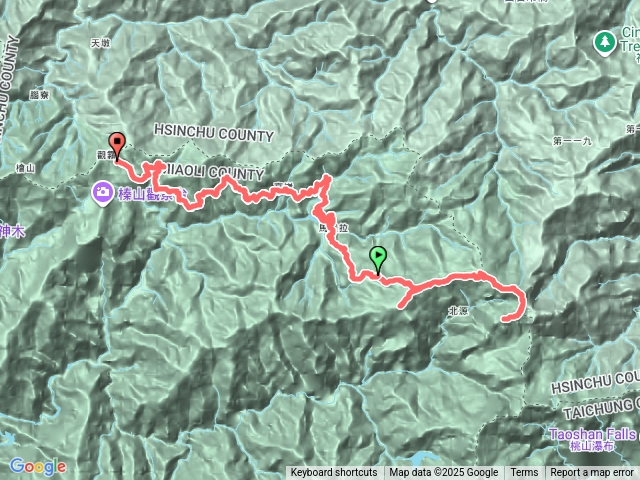Viewport: 640px width, 480px height.
Task: Click the 腦寮 place label
Action: coord(40,95)
